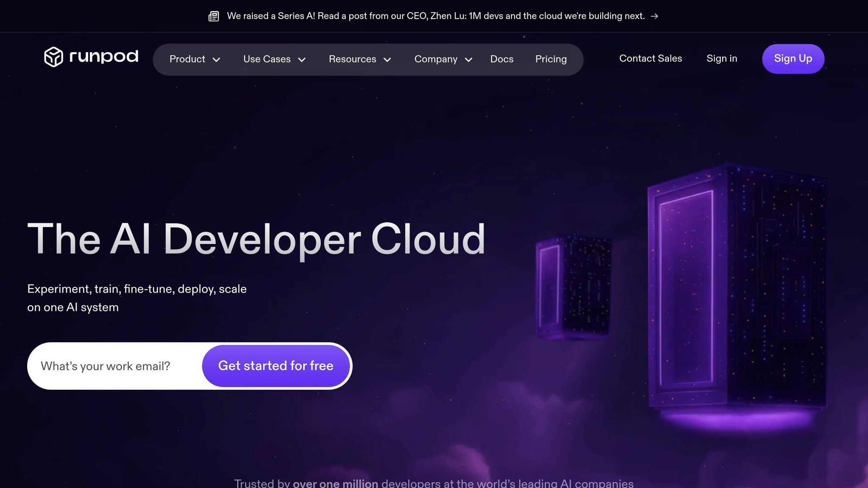Image resolution: width=868 pixels, height=488 pixels.
Task: Open the Pricing page
Action: (x=551, y=59)
